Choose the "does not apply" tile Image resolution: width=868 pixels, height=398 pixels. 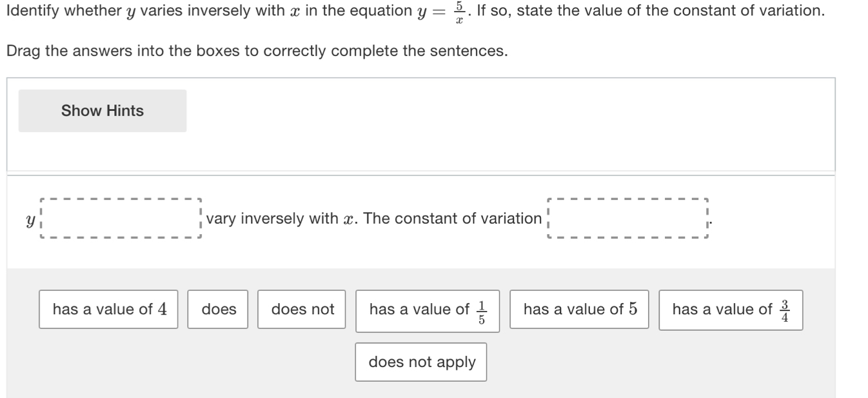point(421,362)
